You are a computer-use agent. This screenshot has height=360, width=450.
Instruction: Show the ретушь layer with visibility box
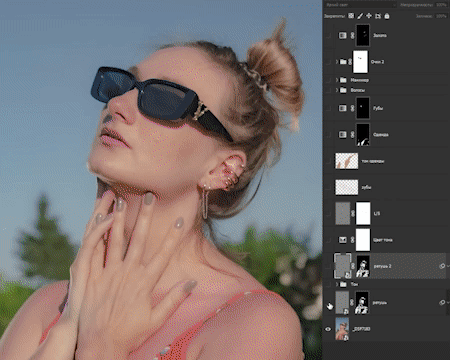(x=328, y=303)
